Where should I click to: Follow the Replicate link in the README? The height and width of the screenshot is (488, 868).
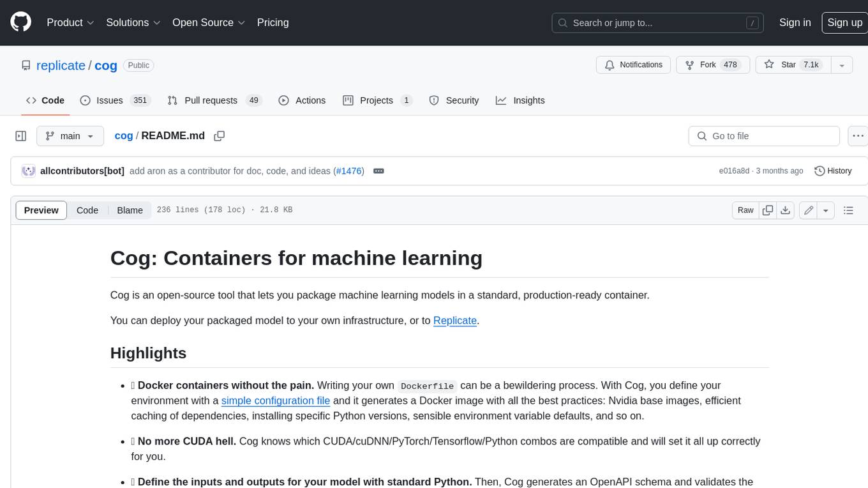tap(455, 321)
